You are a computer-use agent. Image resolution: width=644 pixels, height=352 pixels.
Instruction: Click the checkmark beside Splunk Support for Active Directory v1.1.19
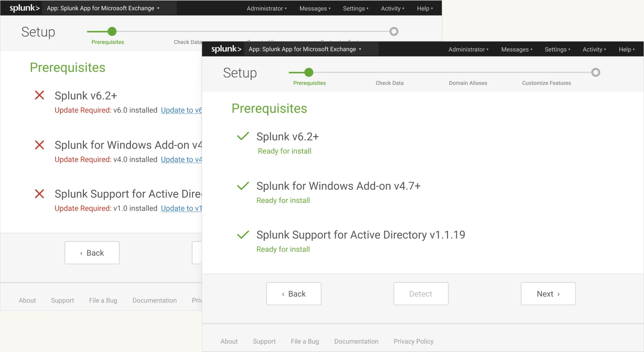click(243, 235)
